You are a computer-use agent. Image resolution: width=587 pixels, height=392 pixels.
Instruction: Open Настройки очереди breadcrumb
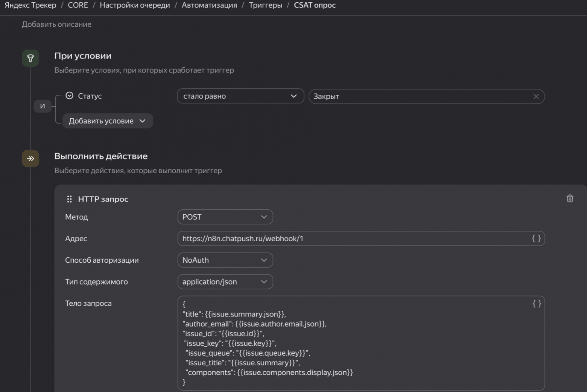pyautogui.click(x=135, y=5)
